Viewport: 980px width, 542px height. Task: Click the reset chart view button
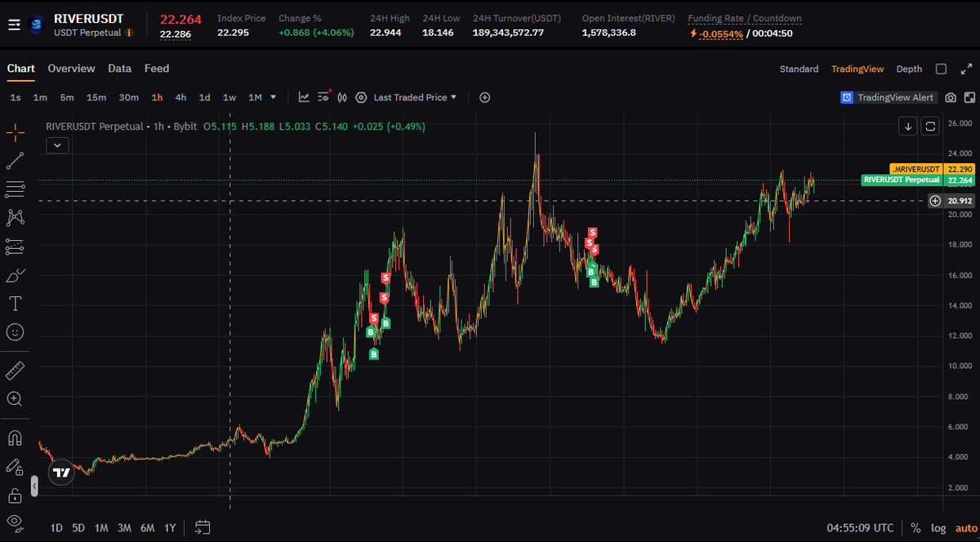click(x=930, y=126)
